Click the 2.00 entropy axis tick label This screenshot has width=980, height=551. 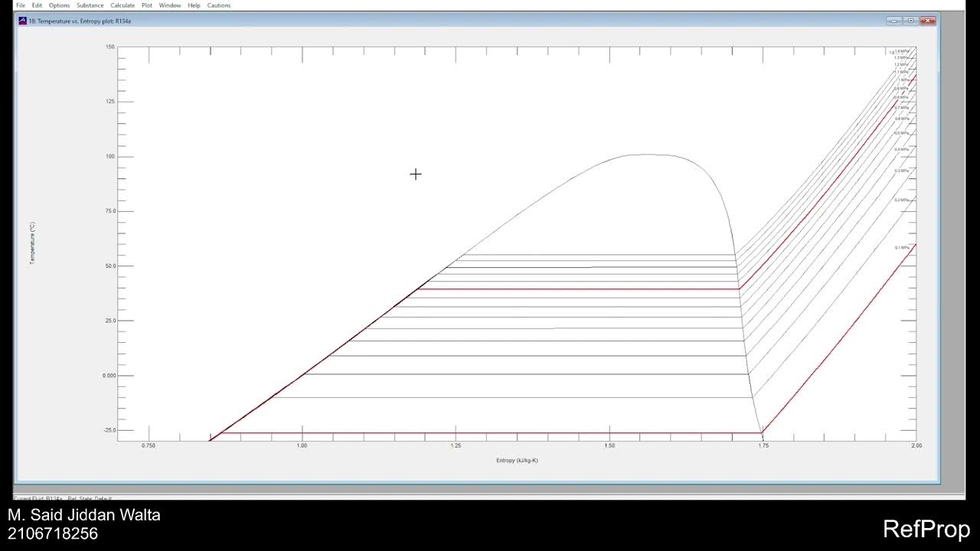tap(916, 445)
